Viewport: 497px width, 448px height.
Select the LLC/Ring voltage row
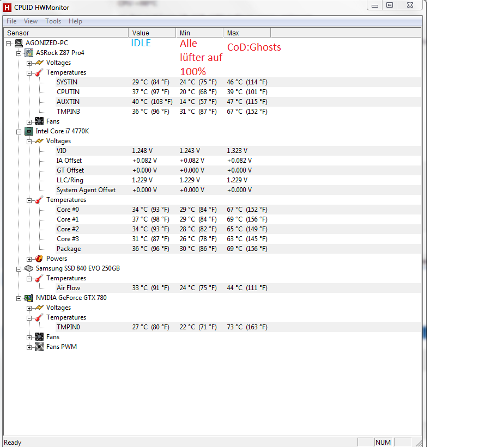[238, 181]
